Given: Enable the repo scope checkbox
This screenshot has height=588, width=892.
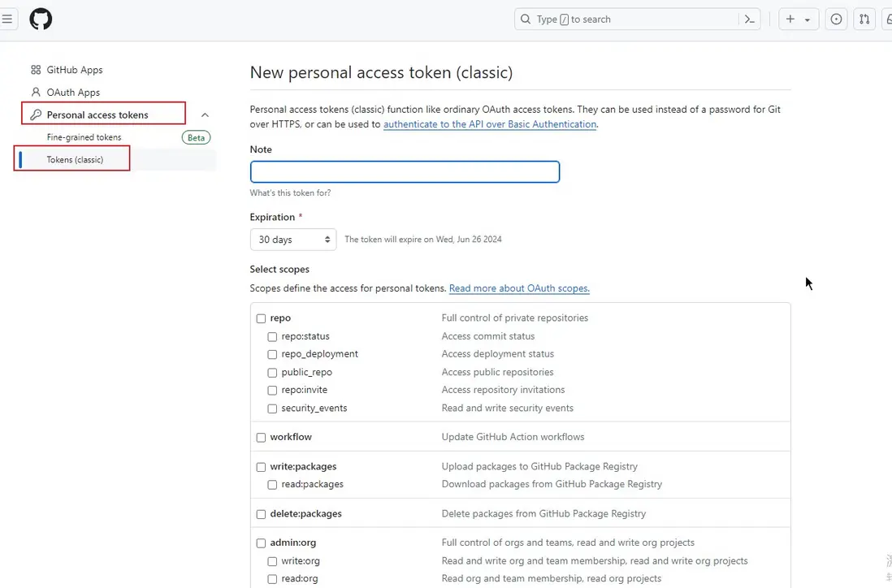Looking at the screenshot, I should (x=261, y=318).
